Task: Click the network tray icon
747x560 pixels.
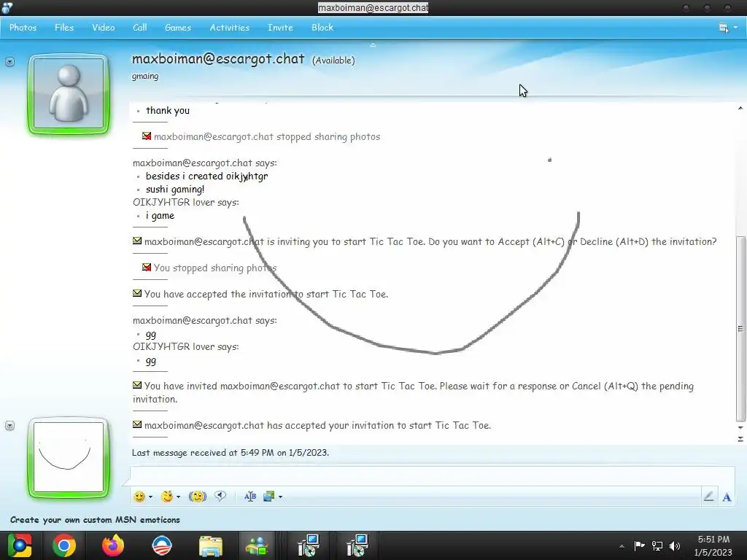Action: pos(657,545)
